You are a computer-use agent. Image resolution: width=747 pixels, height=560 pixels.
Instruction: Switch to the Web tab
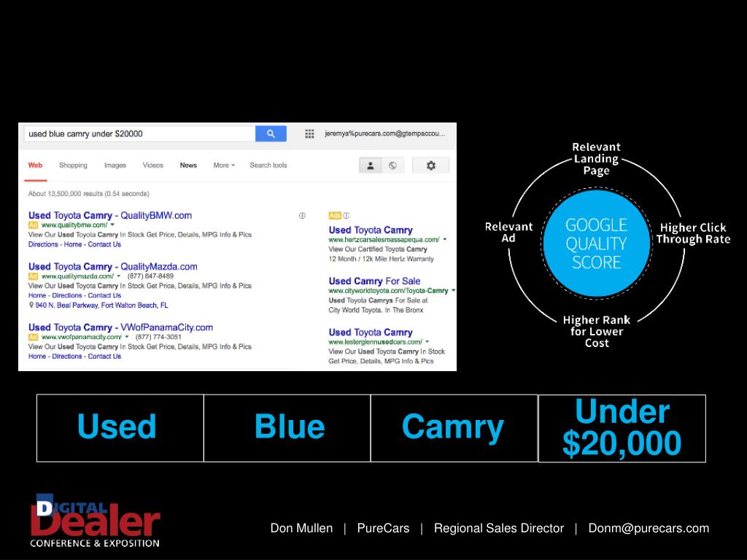[x=35, y=166]
